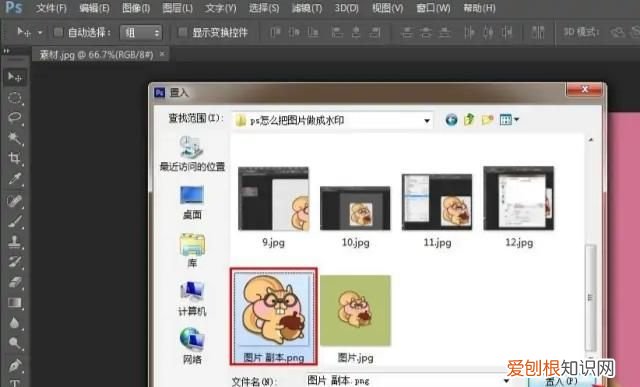Close the 素材.jpg document tab
640x387 pixels.
tap(162, 54)
